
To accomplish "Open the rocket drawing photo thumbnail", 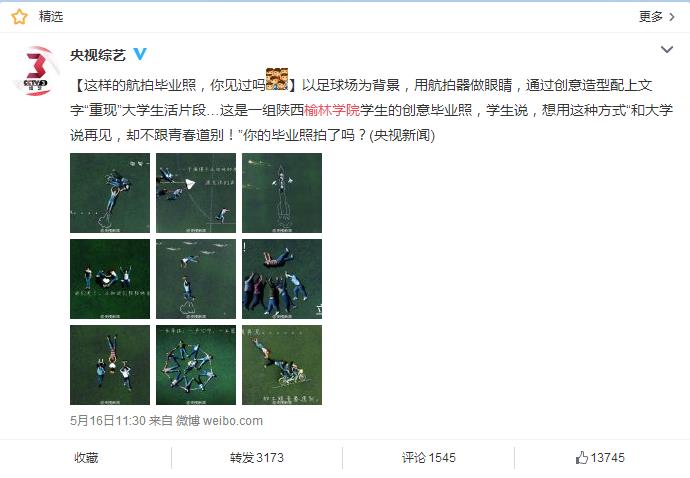I will pos(282,193).
